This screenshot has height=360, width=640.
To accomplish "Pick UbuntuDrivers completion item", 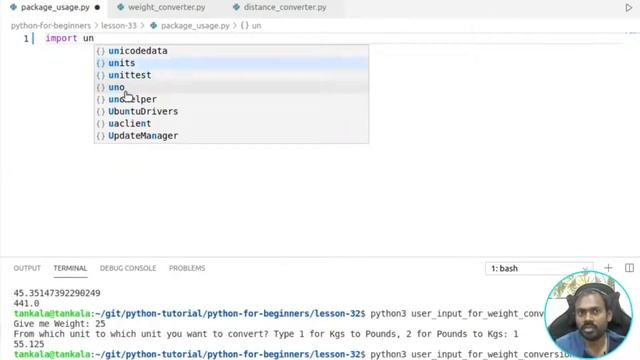I will tap(231, 111).
